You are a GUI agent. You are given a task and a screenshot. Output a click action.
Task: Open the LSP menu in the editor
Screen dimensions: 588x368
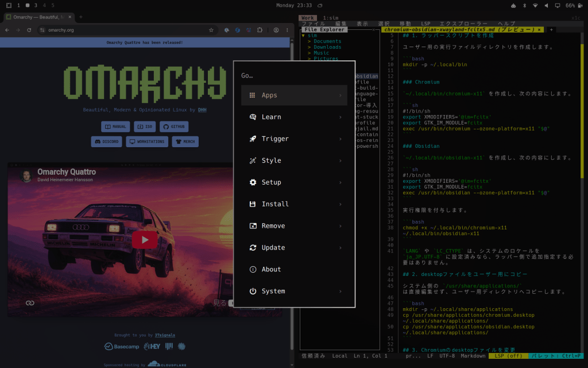click(425, 24)
